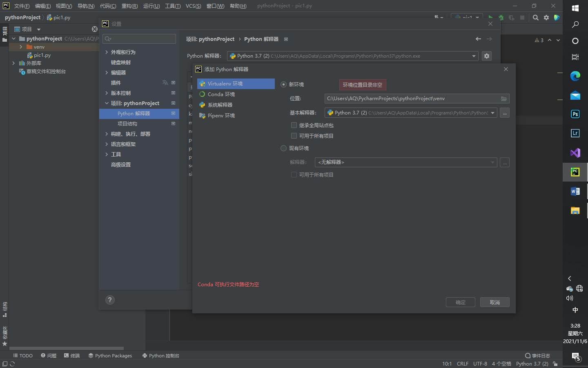This screenshot has height=368, width=588.
Task: Click the PyCharm icon in the Windows taskbar
Action: (x=575, y=172)
